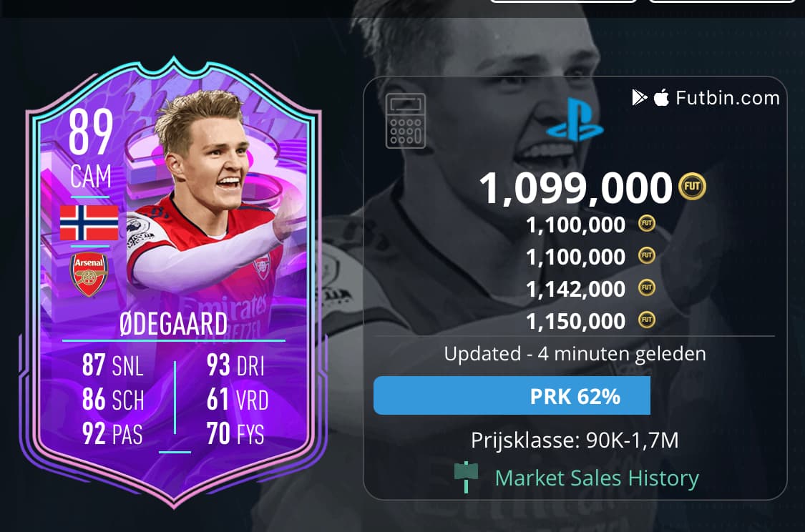Open Market Sales History
The height and width of the screenshot is (532, 805).
point(597,478)
